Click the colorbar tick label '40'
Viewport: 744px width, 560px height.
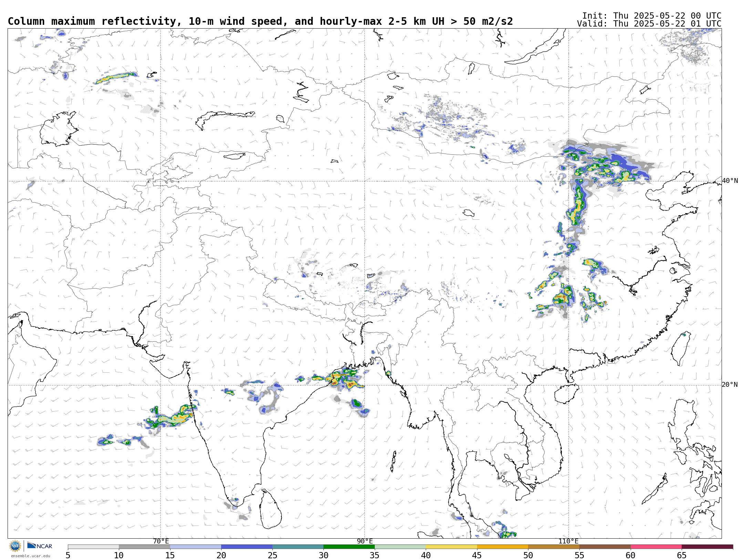click(426, 556)
